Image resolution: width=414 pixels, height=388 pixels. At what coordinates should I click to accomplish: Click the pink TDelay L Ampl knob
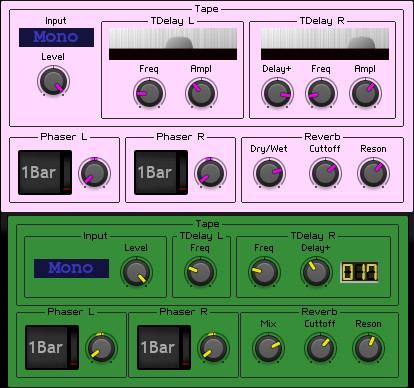coord(201,93)
